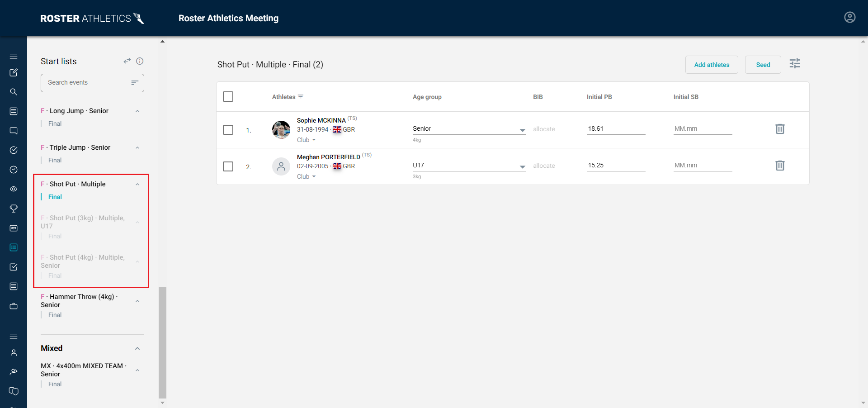Select the trophy icon in the sidebar
Image resolution: width=868 pixels, height=408 pixels.
(x=14, y=209)
